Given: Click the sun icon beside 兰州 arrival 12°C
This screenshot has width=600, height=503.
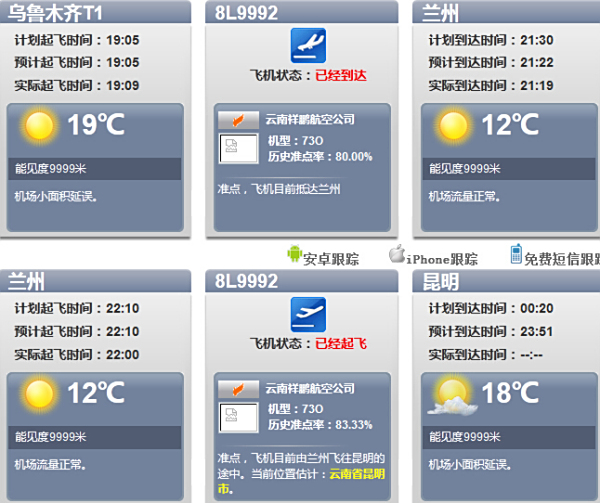Looking at the screenshot, I should point(453,125).
